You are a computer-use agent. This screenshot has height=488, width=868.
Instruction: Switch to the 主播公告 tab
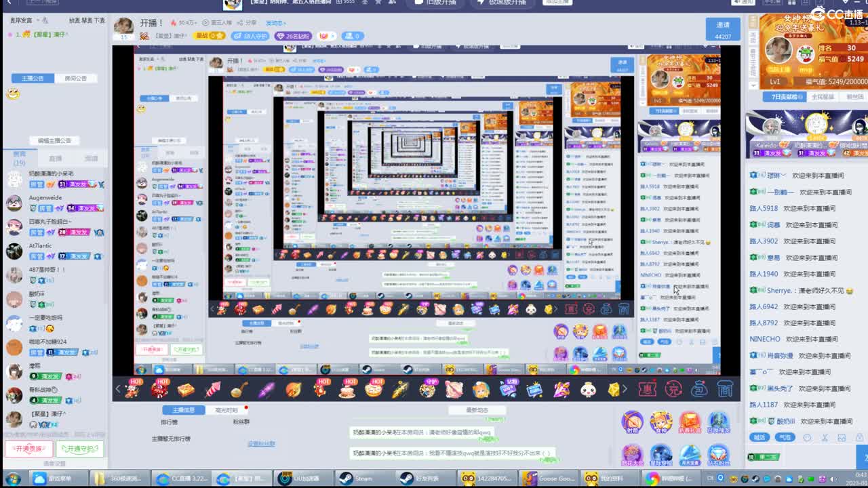pos(33,78)
